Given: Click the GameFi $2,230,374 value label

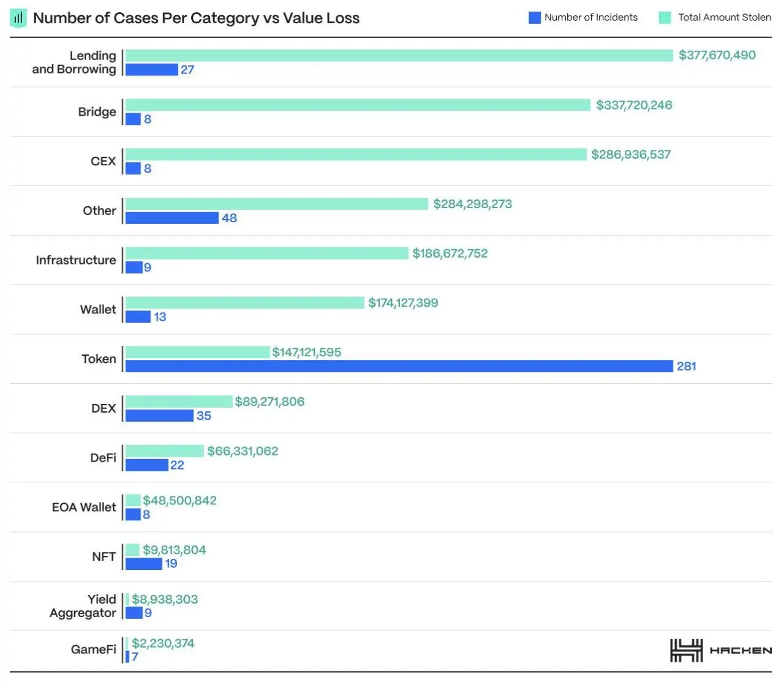Looking at the screenshot, I should pyautogui.click(x=163, y=643).
